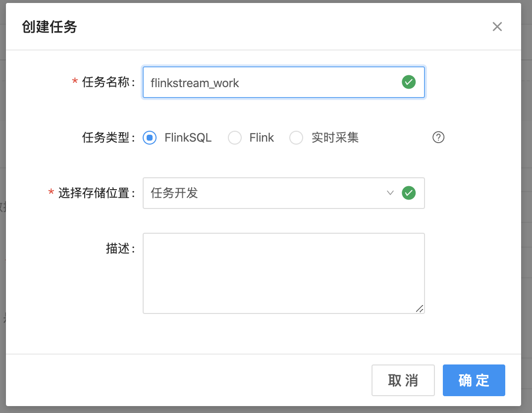The width and height of the screenshot is (532, 413).
Task: Expand the storage location list via the chevron arrow
Action: [x=390, y=193]
